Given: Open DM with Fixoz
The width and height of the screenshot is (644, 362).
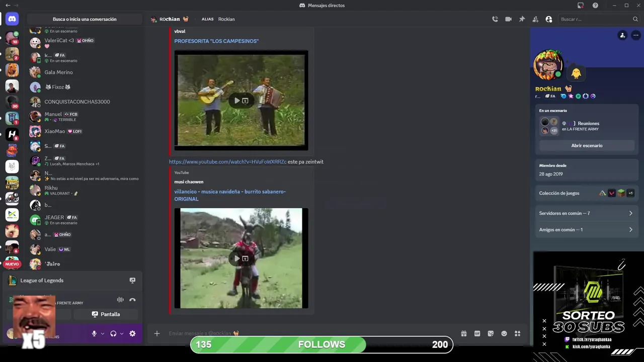Looking at the screenshot, I should [85, 87].
